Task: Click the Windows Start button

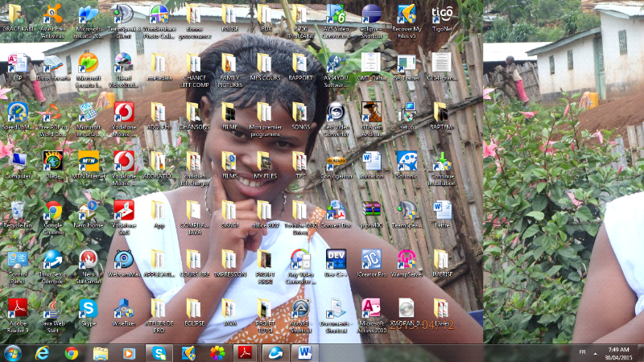Action: 13,352
